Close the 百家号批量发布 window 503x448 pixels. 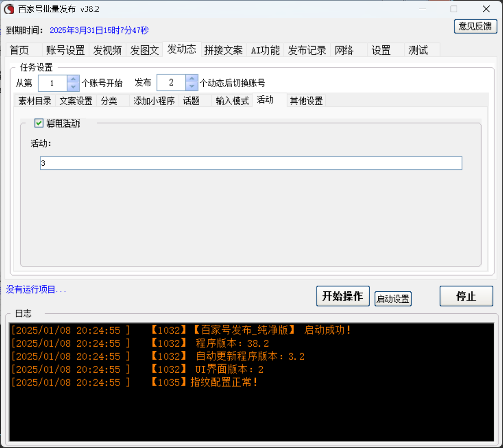(486, 9)
